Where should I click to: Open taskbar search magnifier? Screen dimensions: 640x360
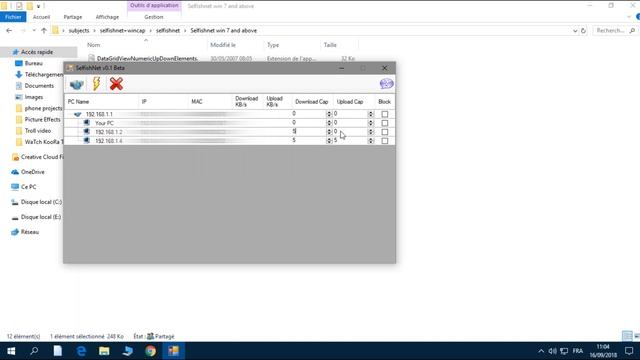click(34, 351)
